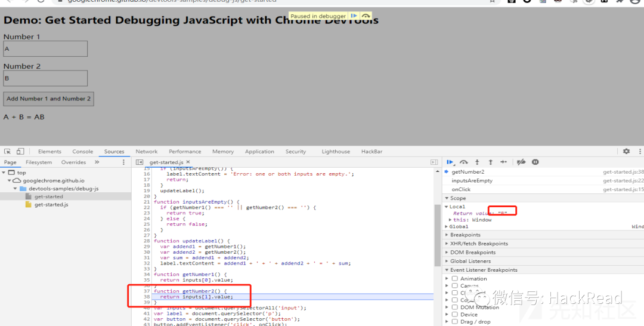Click the devtools-samples folder icon
This screenshot has width=644, height=326.
pyautogui.click(x=23, y=189)
